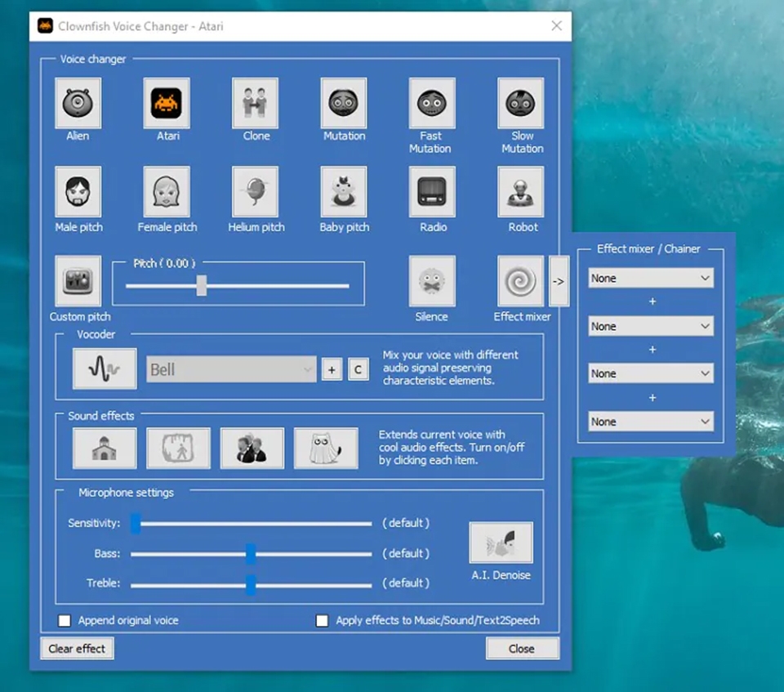Click the Bass slider handle
Viewport: 784px width, 692px height.
coord(251,554)
